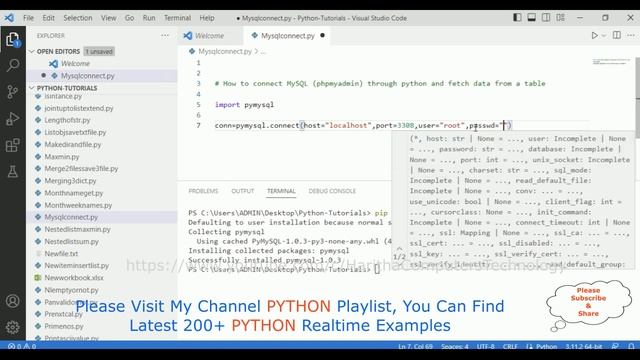Toggle the secondary side bar layout icon
Image resolution: width=640 pixels, height=360 pixels.
(x=546, y=18)
